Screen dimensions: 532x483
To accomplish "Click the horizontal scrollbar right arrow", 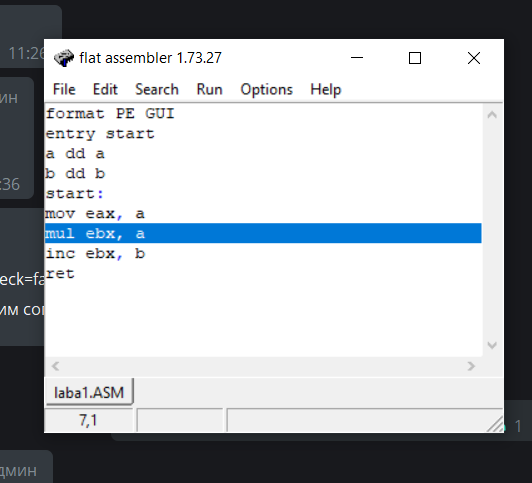I will (471, 366).
